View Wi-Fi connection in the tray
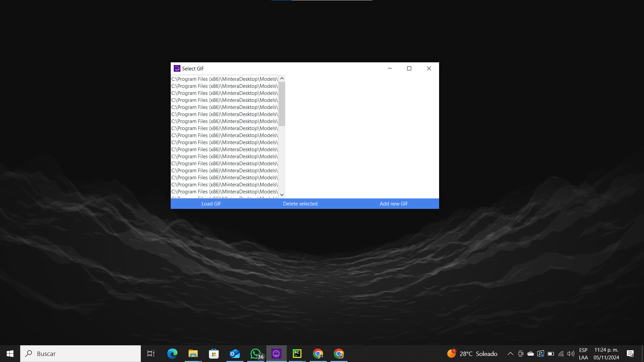This screenshot has height=362, width=644. tap(561, 353)
